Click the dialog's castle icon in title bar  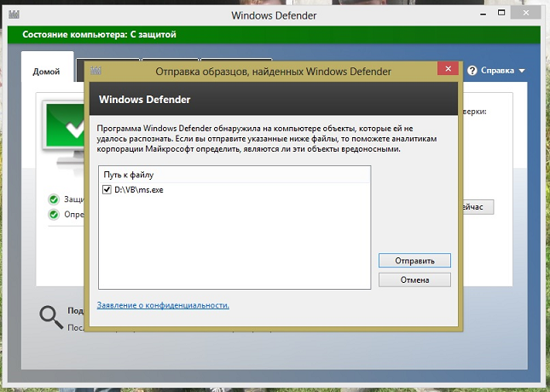click(x=96, y=71)
